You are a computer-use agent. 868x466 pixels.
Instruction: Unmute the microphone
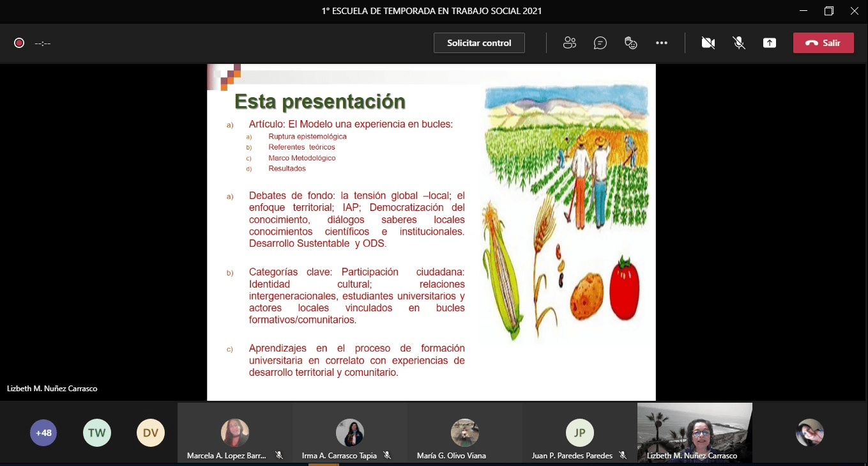tap(739, 43)
